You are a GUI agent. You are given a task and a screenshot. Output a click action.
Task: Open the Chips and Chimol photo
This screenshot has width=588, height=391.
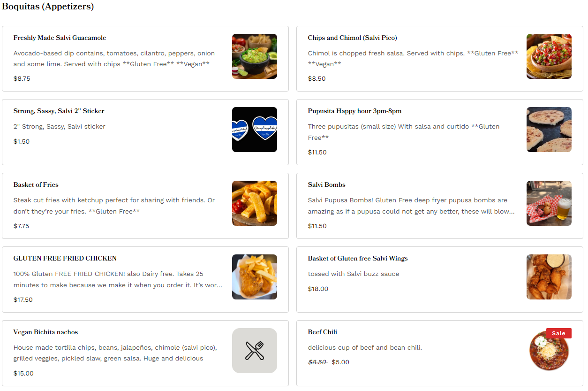coord(549,56)
